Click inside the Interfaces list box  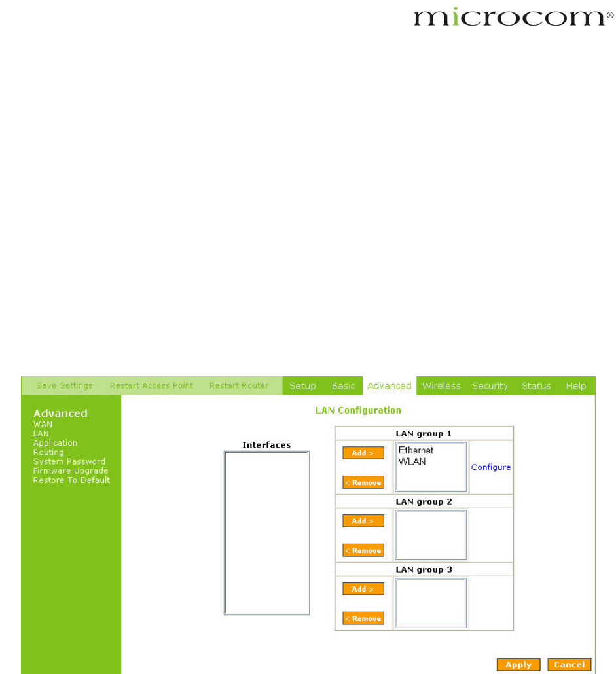(x=266, y=533)
